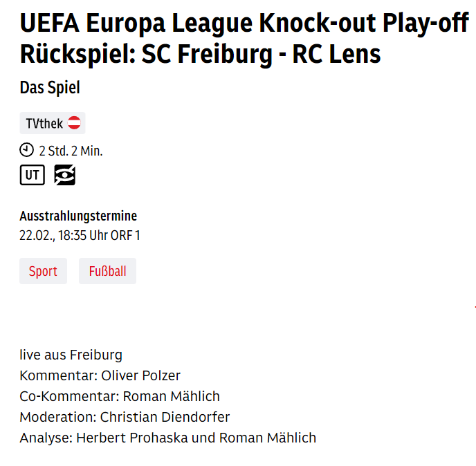Click the ORF 1 channel name
The image size is (476, 466).
click(125, 235)
